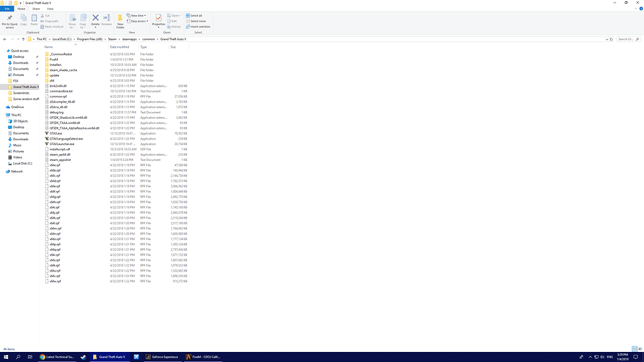This screenshot has height=362, width=644.
Task: Switch to the Share ribbon tab
Action: click(36, 9)
